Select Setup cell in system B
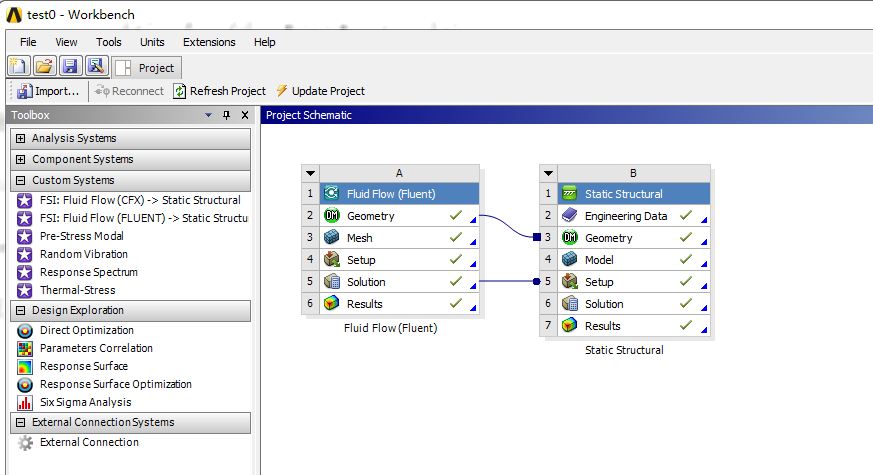The width and height of the screenshot is (873, 475). click(634, 282)
